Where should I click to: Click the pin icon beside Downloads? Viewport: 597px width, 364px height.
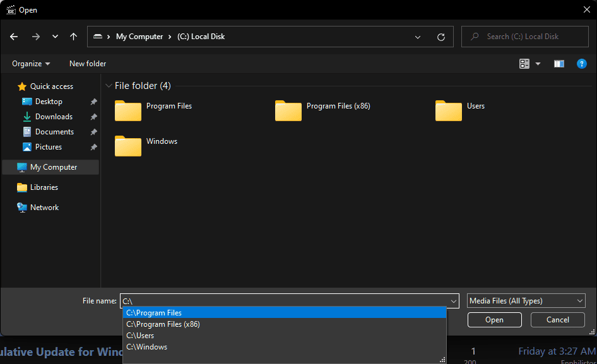(93, 117)
